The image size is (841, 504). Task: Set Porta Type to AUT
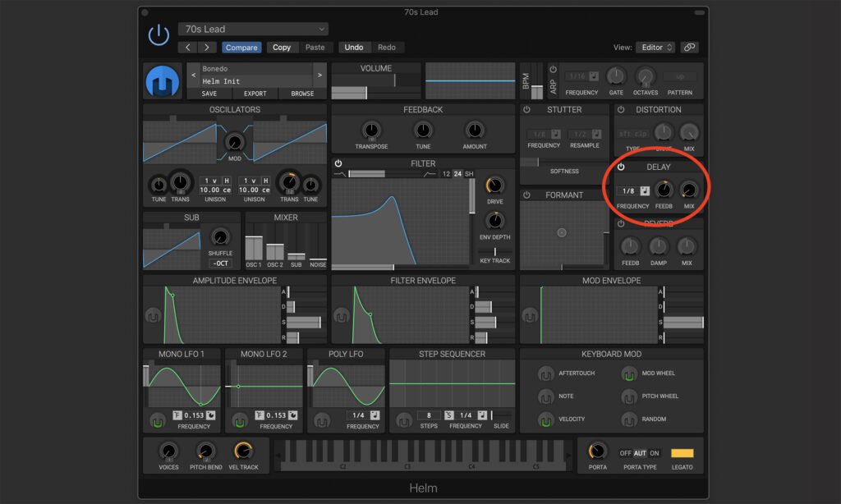pyautogui.click(x=640, y=453)
